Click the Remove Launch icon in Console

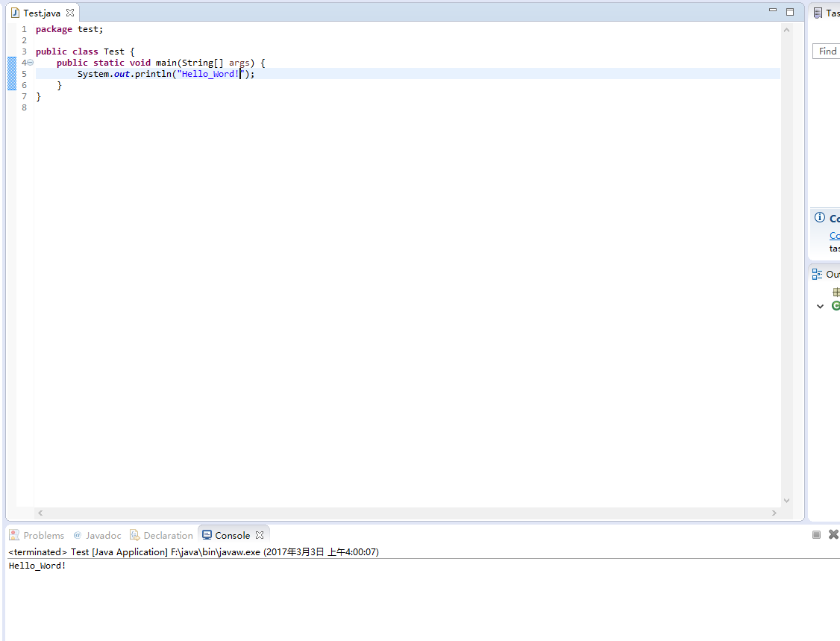[833, 534]
